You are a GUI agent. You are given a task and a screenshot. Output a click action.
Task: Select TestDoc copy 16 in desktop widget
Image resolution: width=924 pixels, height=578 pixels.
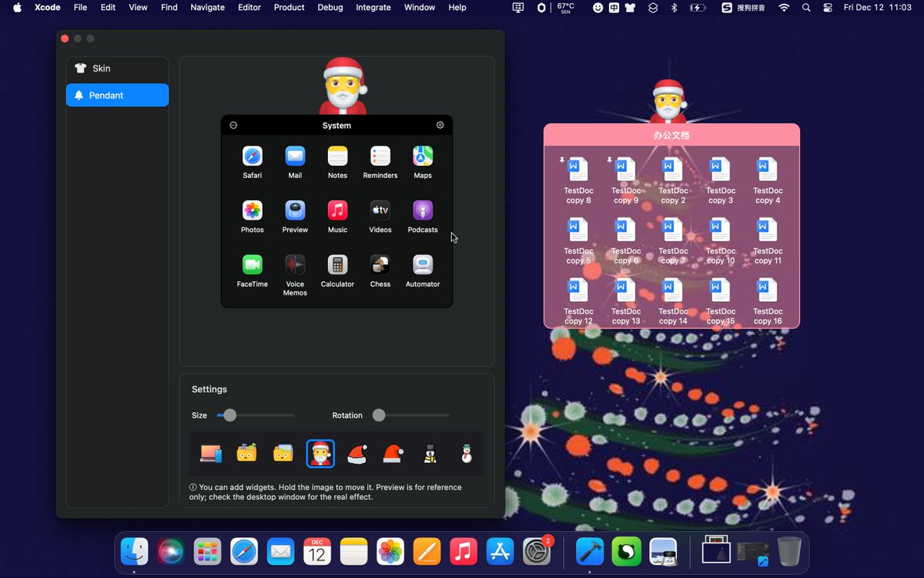click(768, 302)
